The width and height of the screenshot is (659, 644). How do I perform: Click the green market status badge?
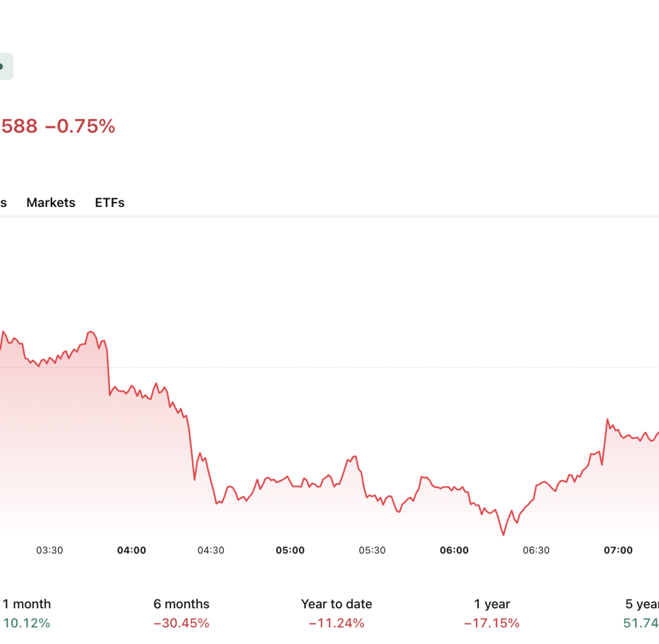click(x=5, y=66)
